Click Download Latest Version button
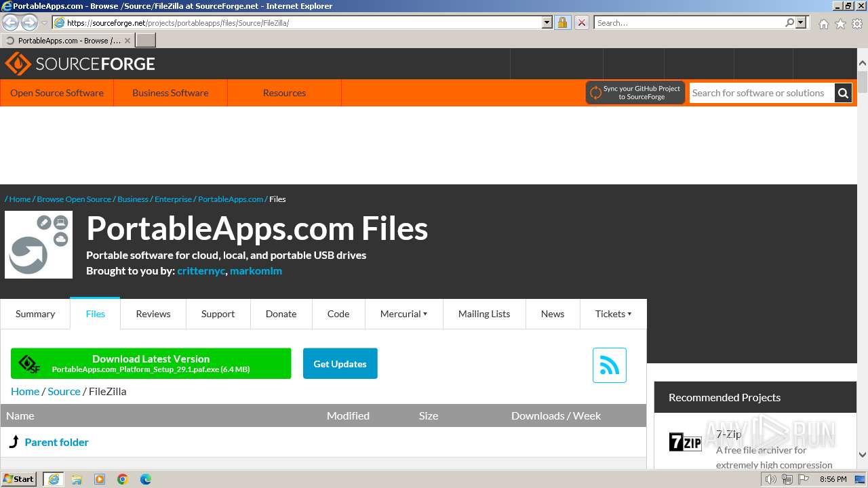Image resolution: width=868 pixels, height=488 pixels. click(151, 364)
